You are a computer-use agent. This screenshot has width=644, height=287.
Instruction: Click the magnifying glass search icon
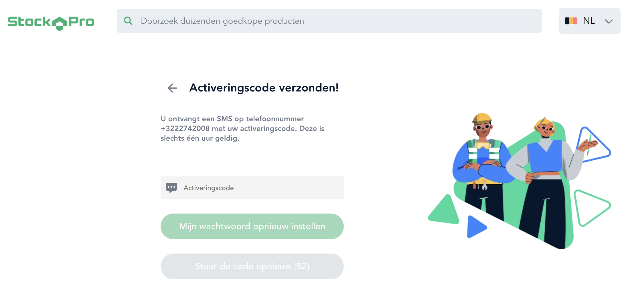[128, 21]
